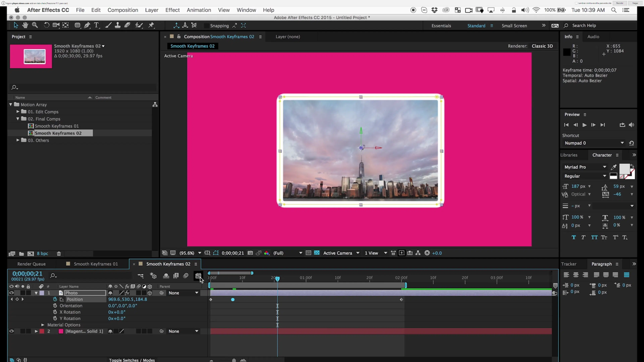Open the Graph Editor in the timeline
Screen dimensions: 644x362
(198, 276)
